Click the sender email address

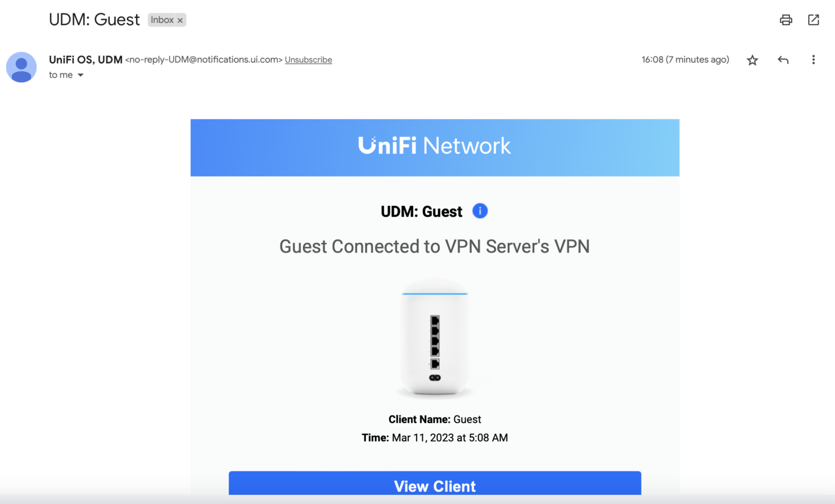tap(204, 60)
